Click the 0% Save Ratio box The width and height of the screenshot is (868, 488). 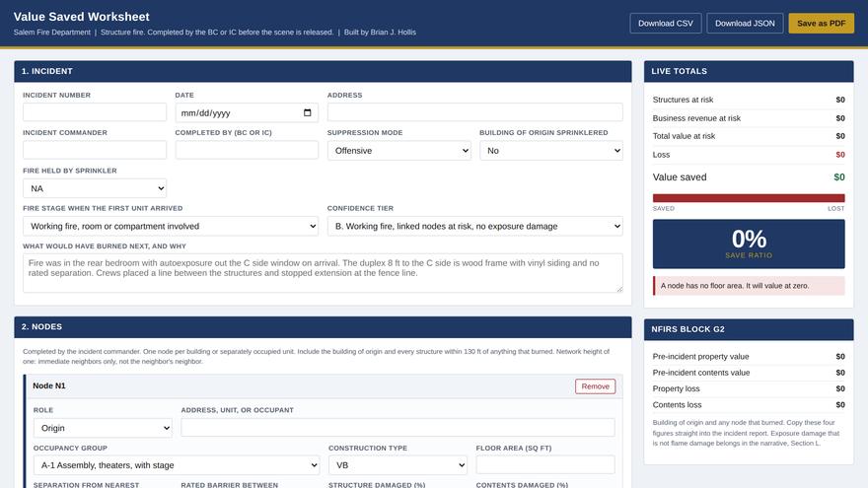749,244
